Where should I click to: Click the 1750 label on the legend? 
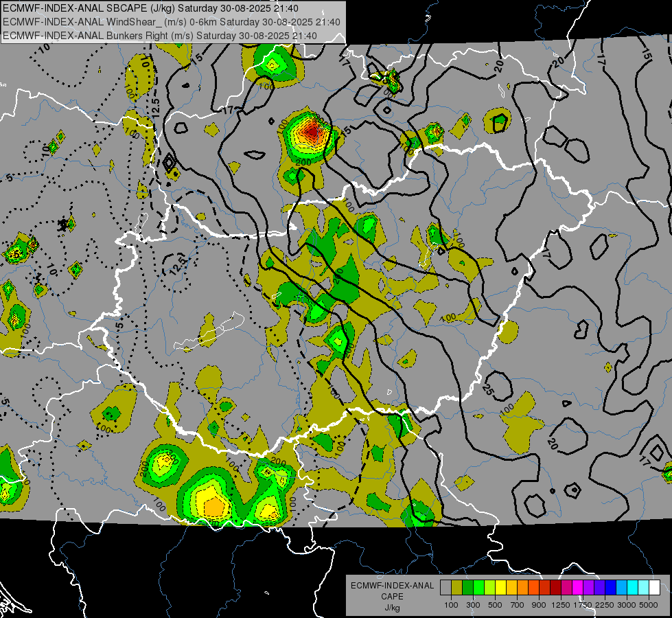point(583,605)
